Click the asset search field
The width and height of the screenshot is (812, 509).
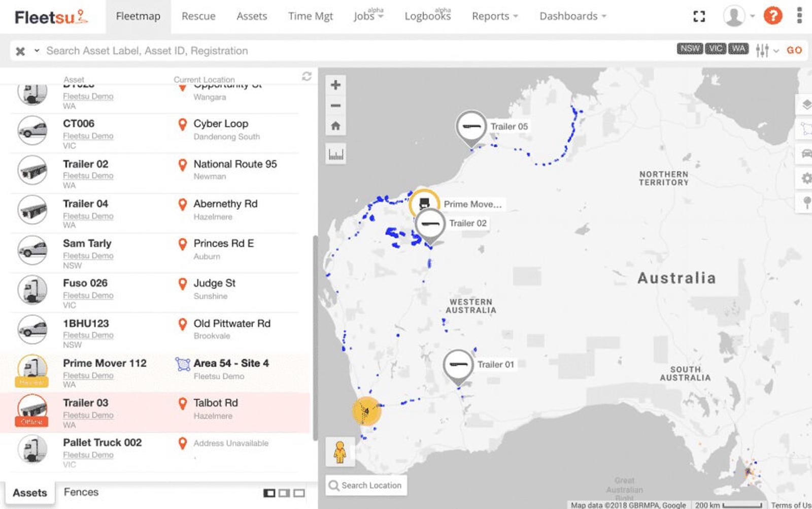point(355,51)
